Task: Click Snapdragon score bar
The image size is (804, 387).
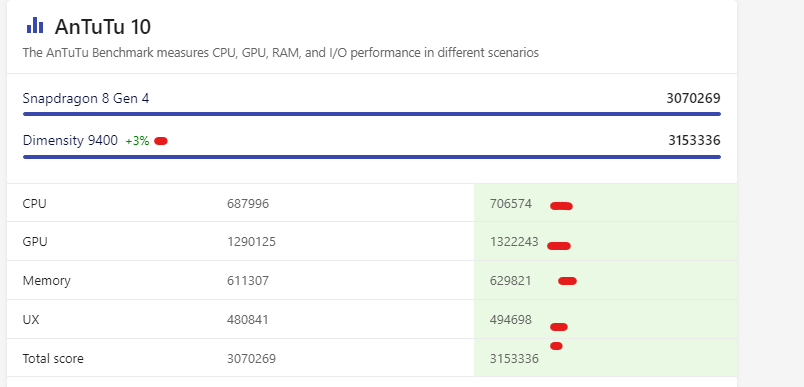Action: 372,114
